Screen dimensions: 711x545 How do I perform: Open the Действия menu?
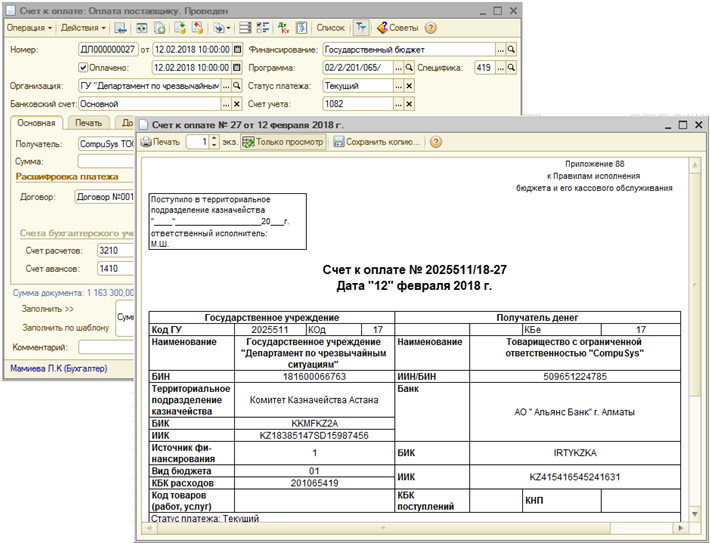pos(84,28)
